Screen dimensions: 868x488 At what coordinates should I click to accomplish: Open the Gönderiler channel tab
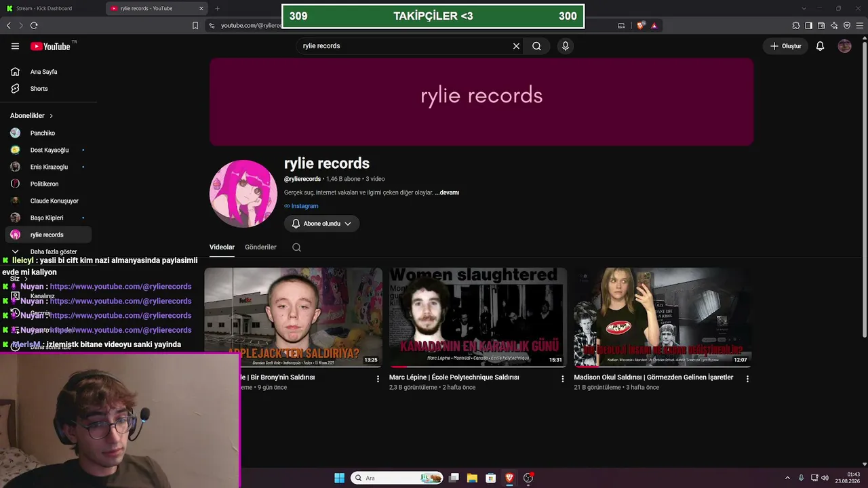(260, 247)
